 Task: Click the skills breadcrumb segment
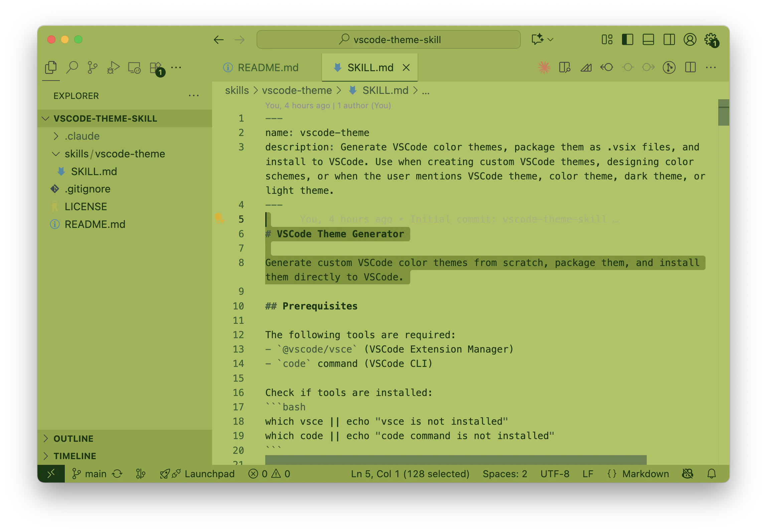tap(237, 90)
